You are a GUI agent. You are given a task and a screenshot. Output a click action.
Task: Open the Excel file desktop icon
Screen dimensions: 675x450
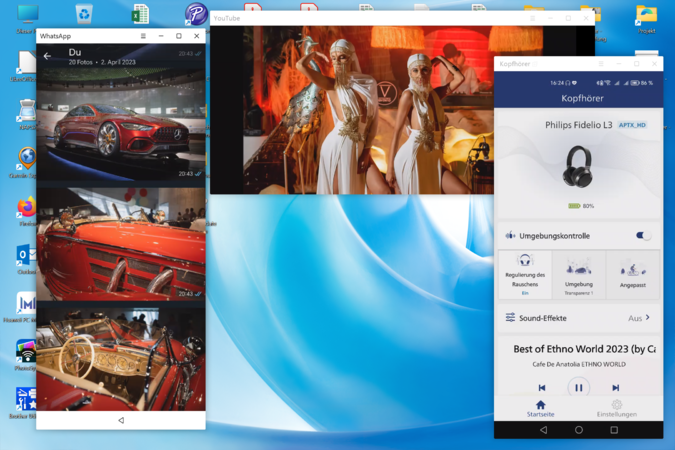140,14
